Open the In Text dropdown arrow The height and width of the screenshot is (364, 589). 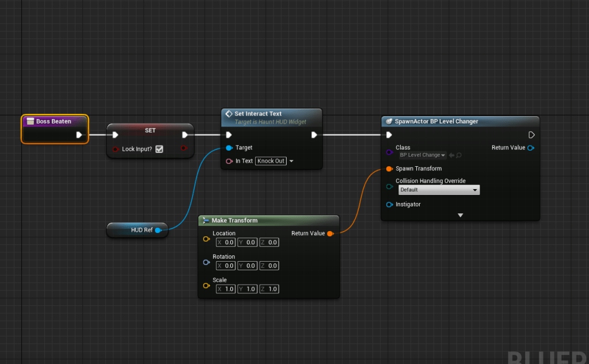291,161
